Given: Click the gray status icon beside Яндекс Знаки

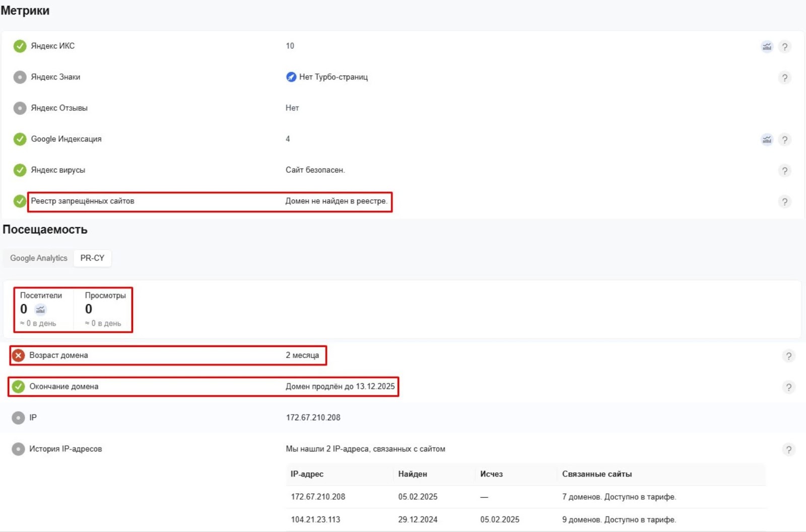Looking at the screenshot, I should tap(20, 77).
